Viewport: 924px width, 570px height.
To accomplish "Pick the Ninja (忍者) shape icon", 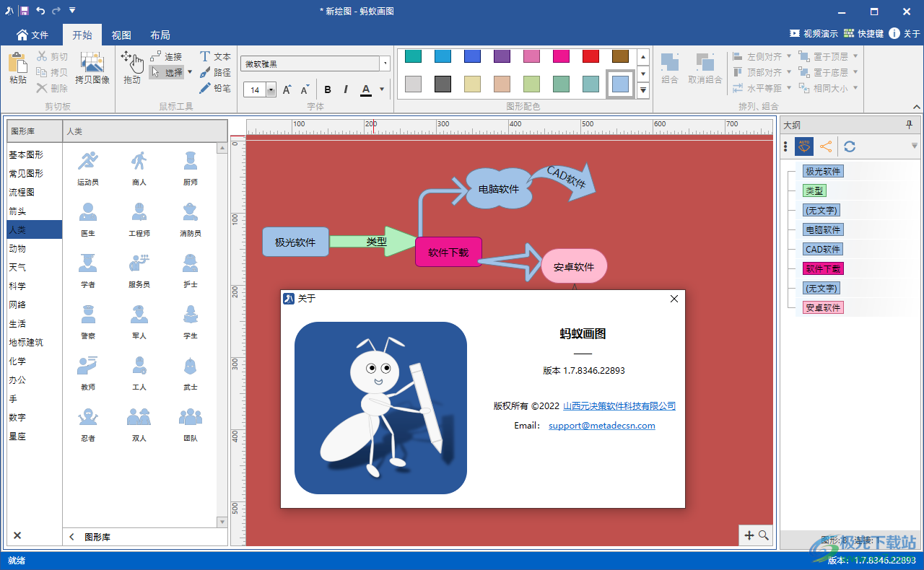I will pyautogui.click(x=88, y=424).
